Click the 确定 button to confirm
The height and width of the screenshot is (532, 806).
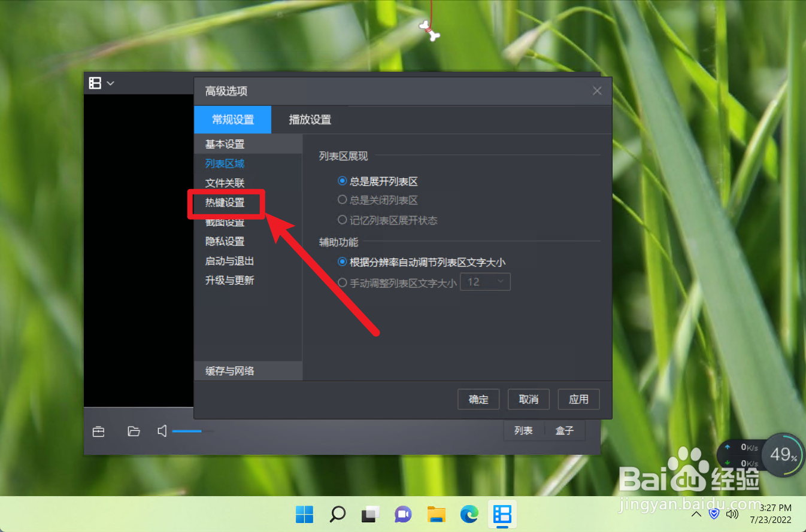478,399
